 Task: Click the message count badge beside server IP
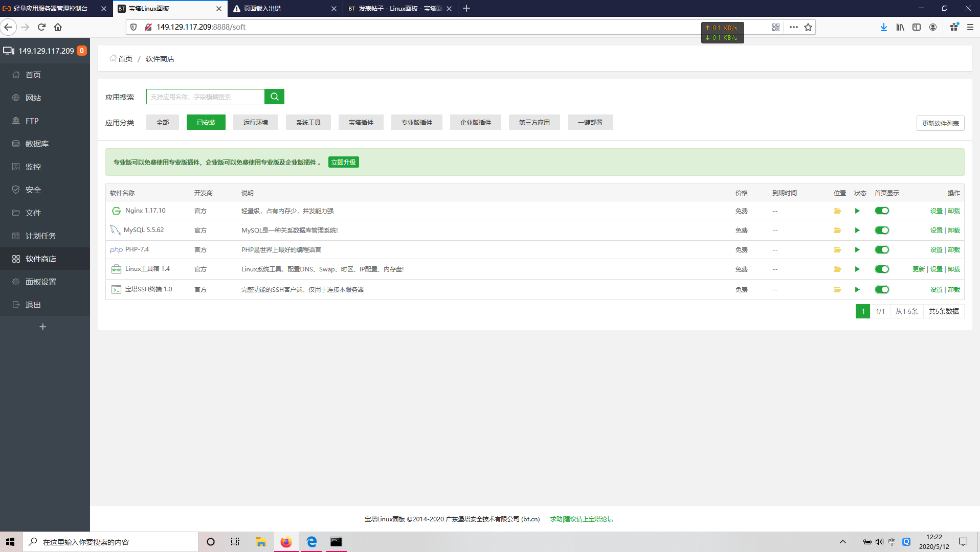tap(81, 51)
